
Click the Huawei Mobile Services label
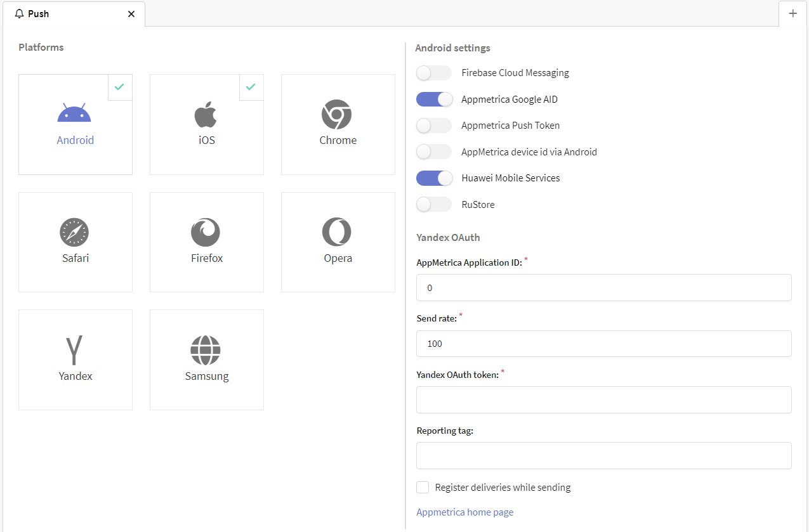pos(511,178)
